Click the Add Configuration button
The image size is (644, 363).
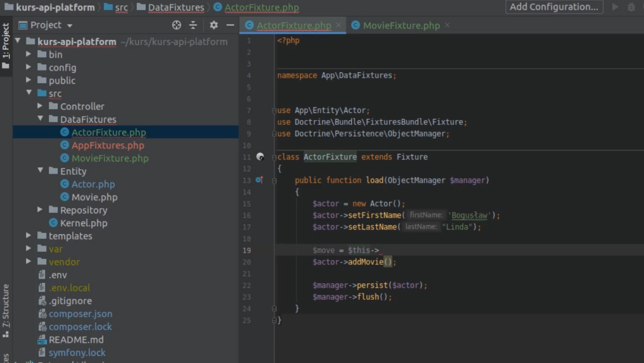554,7
